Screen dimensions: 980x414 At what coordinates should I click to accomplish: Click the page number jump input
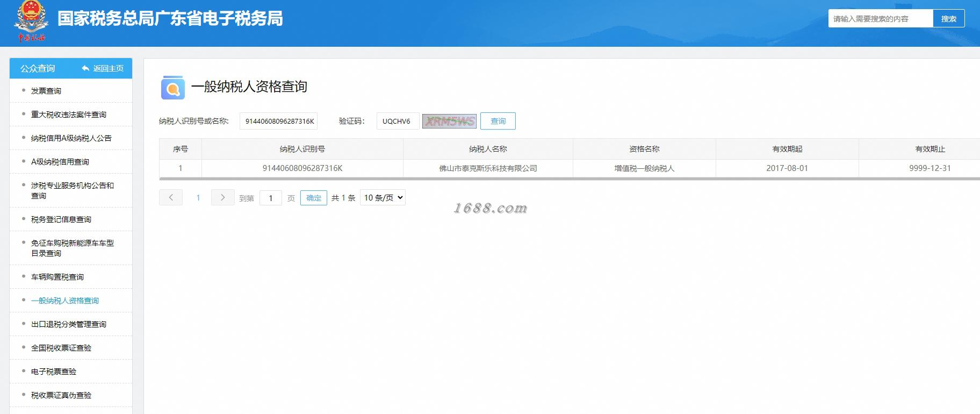pyautogui.click(x=271, y=198)
